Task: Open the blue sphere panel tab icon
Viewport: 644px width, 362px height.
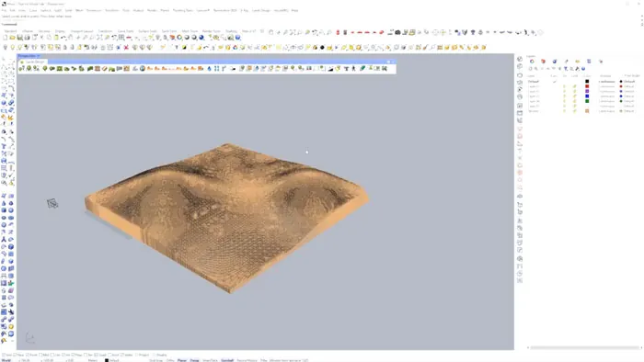Action: (555, 62)
